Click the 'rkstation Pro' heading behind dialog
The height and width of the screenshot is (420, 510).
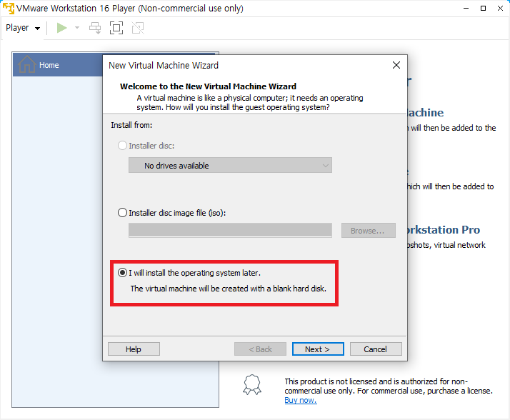pos(444,230)
